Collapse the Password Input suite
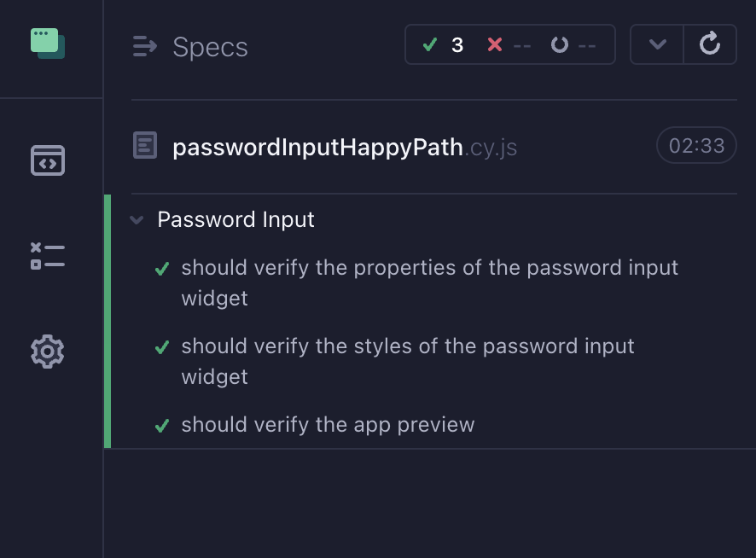The width and height of the screenshot is (756, 558). [137, 219]
